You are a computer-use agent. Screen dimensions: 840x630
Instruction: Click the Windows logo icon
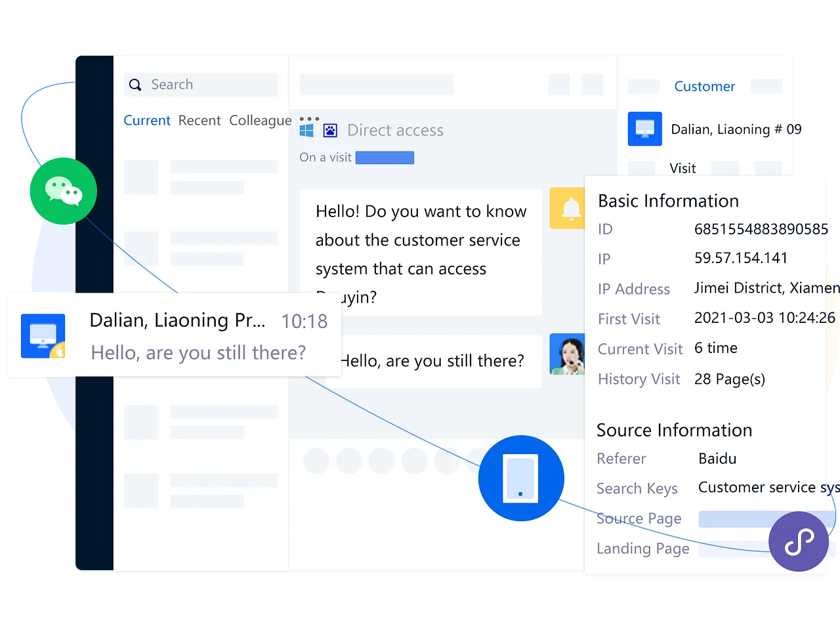coord(306,131)
